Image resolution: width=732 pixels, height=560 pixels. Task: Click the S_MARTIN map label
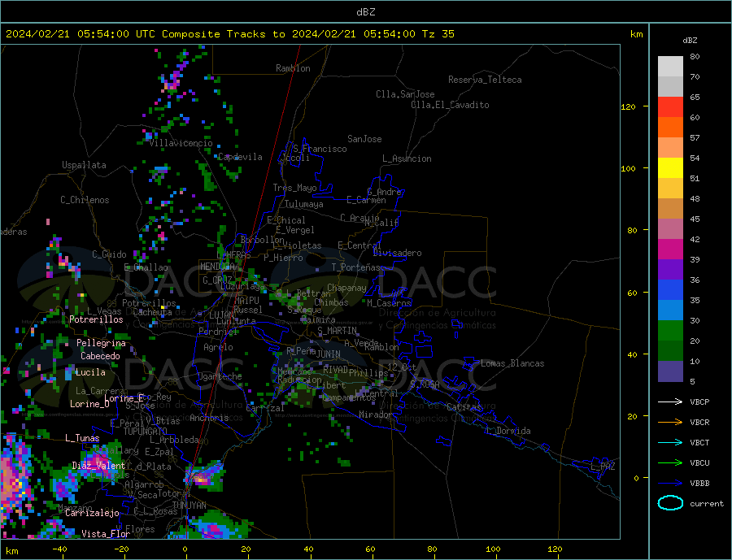click(337, 331)
